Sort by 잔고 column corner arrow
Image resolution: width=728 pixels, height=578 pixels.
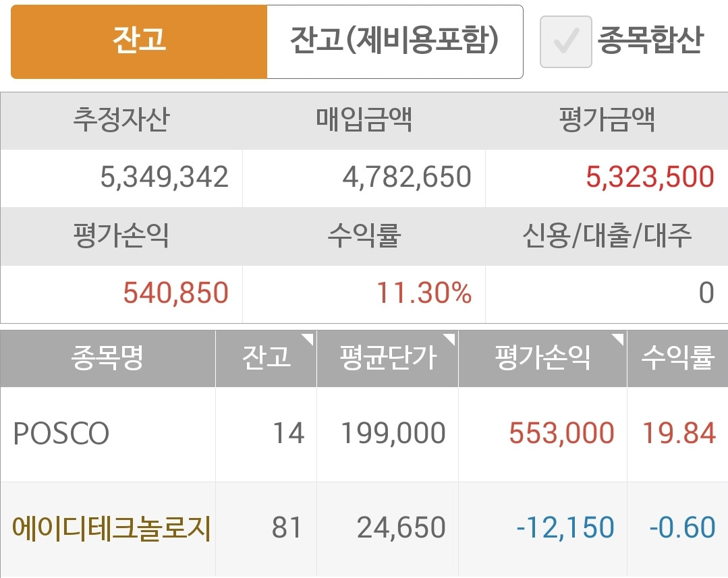308,339
